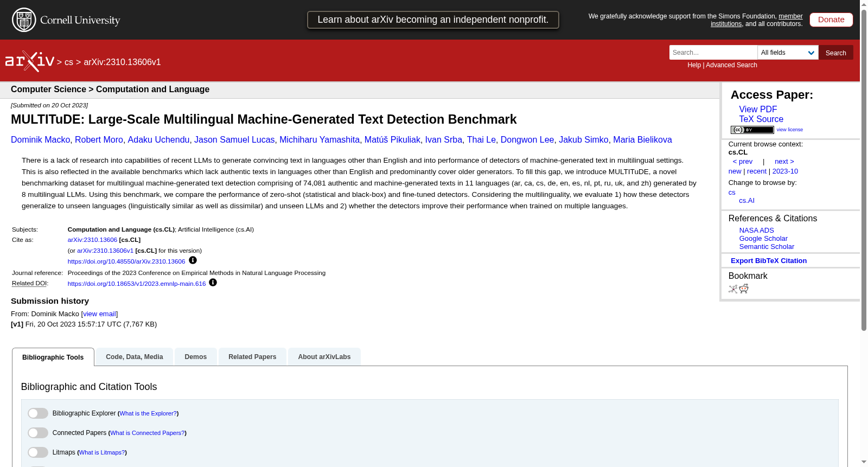Click author Dongwon Lee
868x467 pixels.
pyautogui.click(x=527, y=139)
